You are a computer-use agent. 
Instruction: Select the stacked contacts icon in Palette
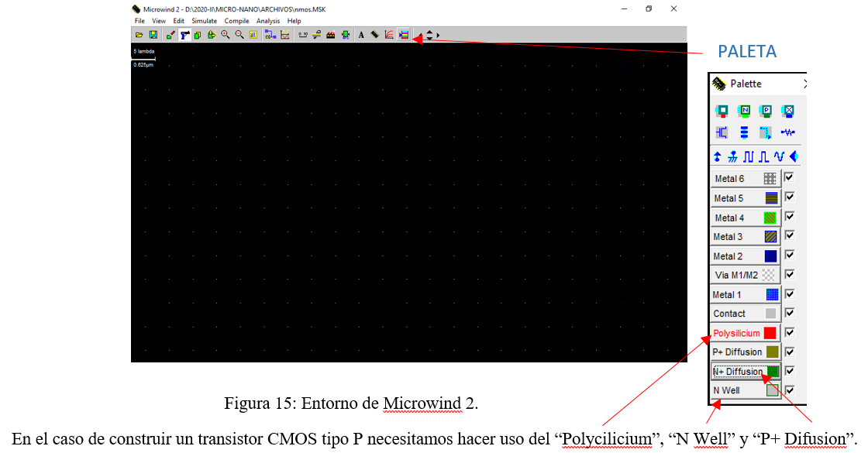click(x=745, y=132)
